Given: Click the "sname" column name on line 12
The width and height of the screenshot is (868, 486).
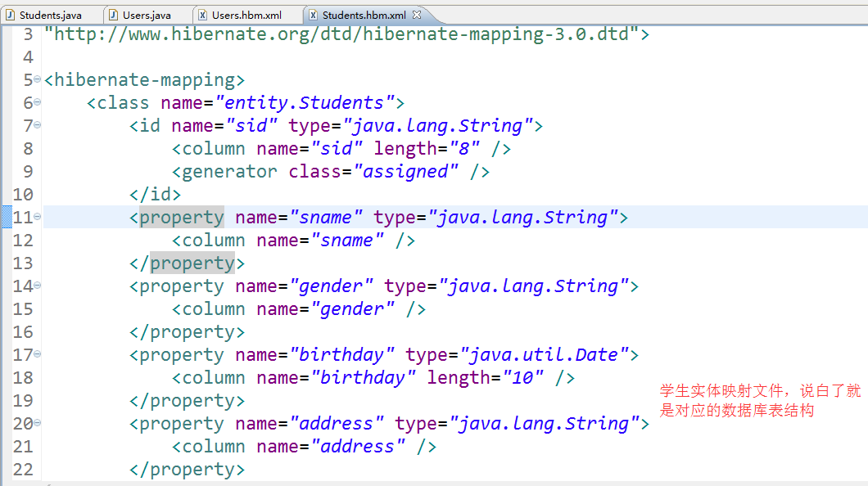Looking at the screenshot, I should (x=348, y=241).
